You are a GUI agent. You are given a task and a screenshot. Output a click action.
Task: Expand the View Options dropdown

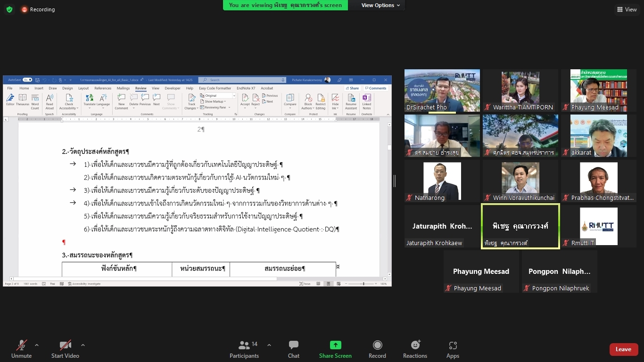[x=380, y=5]
